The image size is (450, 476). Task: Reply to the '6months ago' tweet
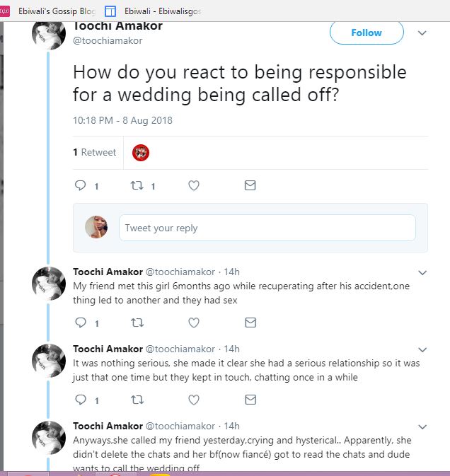81,323
